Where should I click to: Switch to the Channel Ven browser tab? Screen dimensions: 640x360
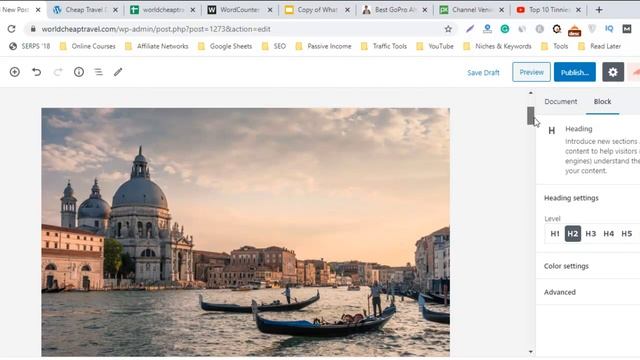click(472, 10)
